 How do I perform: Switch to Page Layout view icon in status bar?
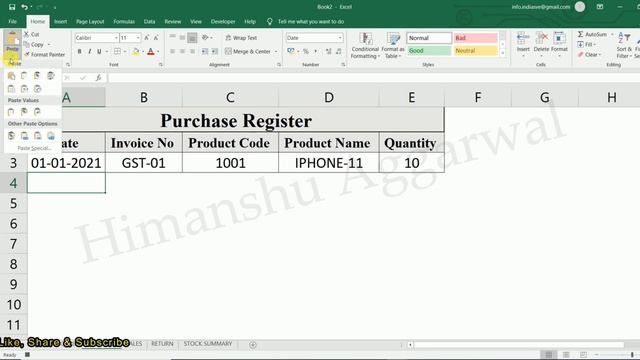pos(566,355)
